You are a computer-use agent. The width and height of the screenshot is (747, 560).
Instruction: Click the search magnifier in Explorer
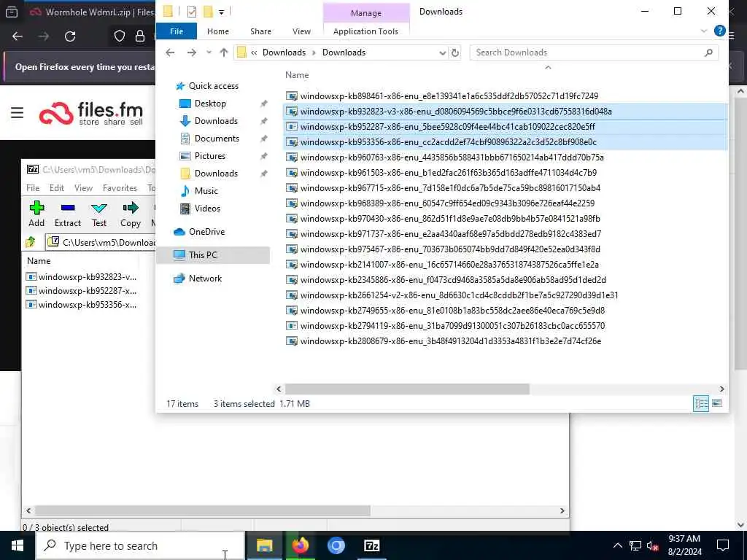708,52
